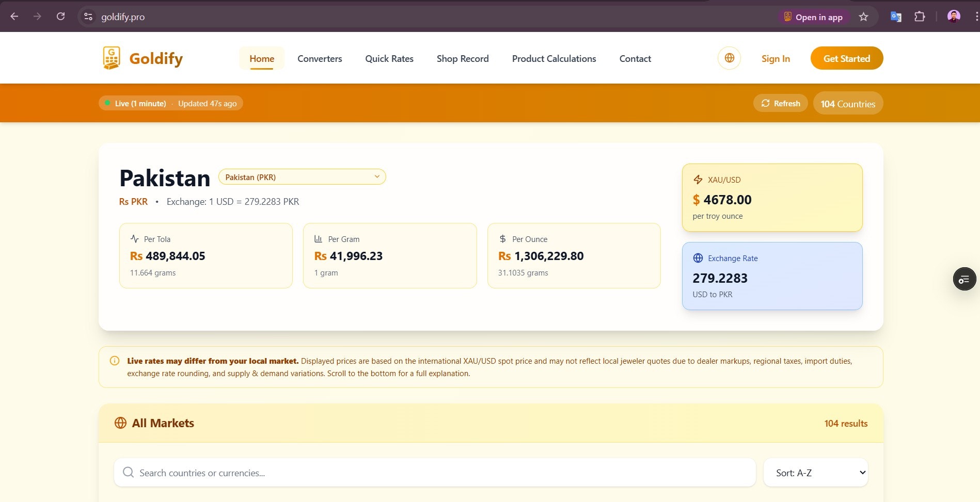Click the lightning icon on XAU/USD card

click(698, 180)
